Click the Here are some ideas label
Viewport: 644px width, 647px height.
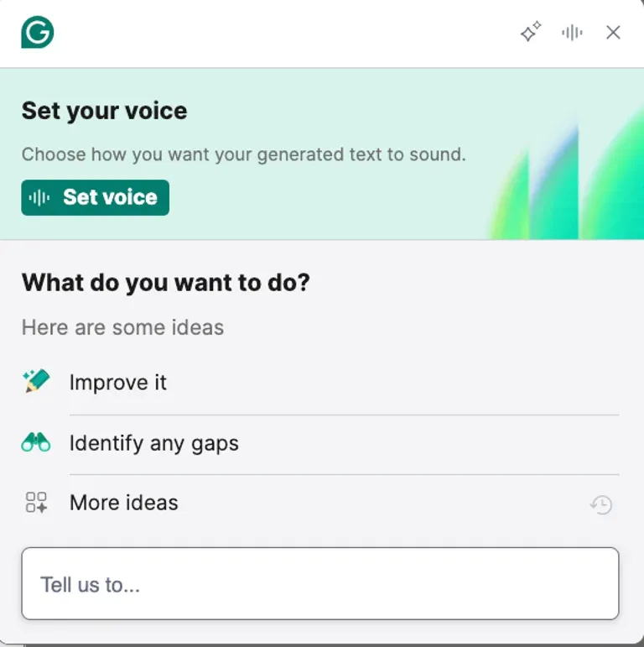coord(122,326)
